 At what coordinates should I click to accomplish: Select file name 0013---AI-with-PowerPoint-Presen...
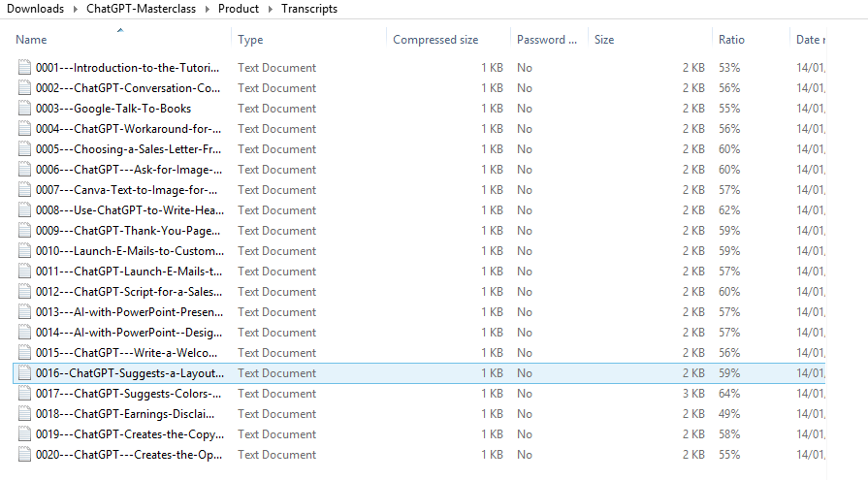130,312
